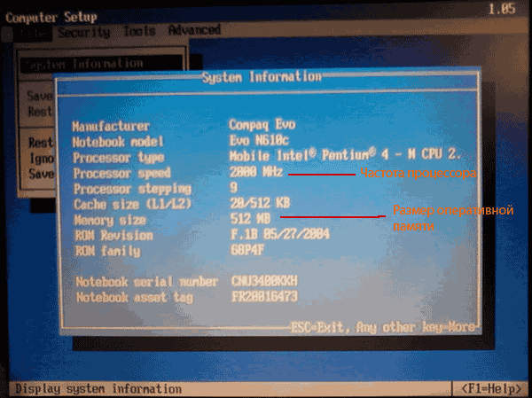
Task: Open the Security menu
Action: (84, 33)
